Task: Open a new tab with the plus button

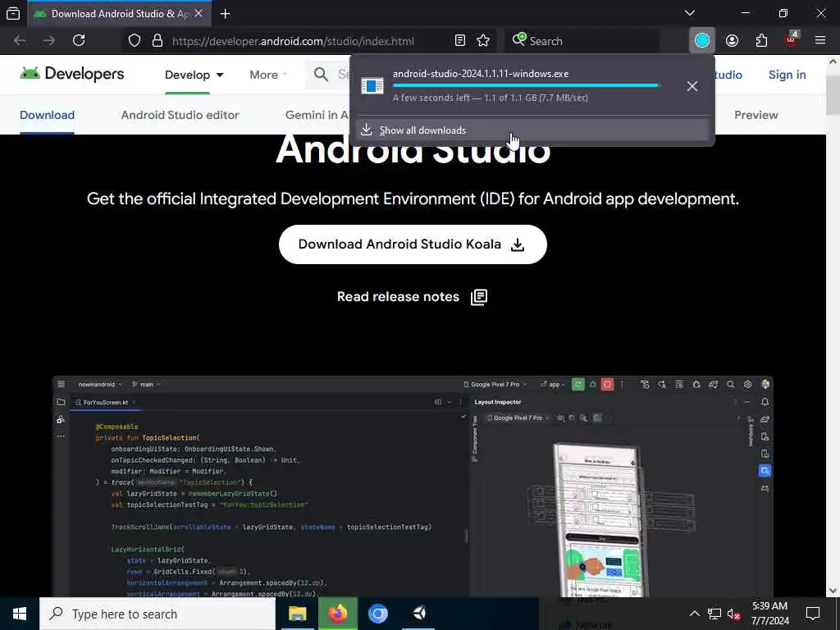Action: pos(225,14)
